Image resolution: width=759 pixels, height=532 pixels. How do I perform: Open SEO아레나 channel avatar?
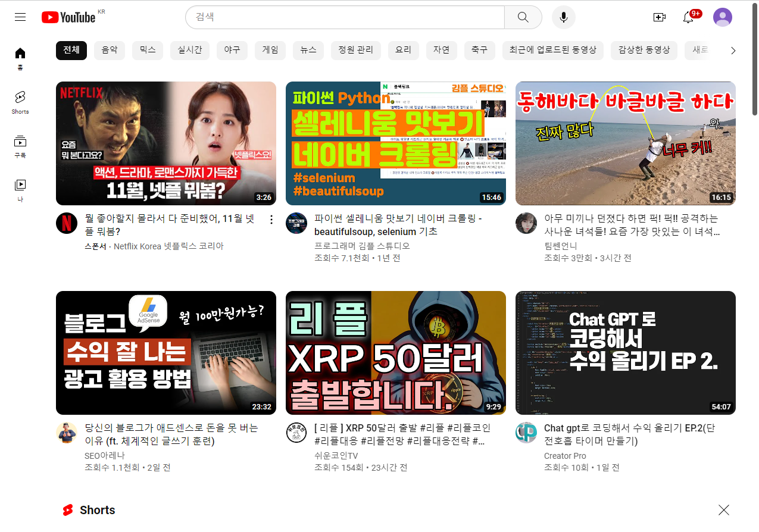coord(67,433)
